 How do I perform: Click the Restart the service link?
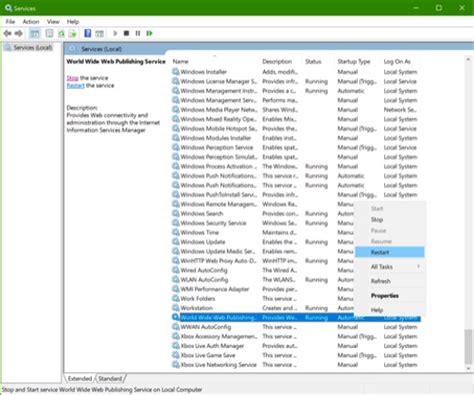[x=75, y=86]
